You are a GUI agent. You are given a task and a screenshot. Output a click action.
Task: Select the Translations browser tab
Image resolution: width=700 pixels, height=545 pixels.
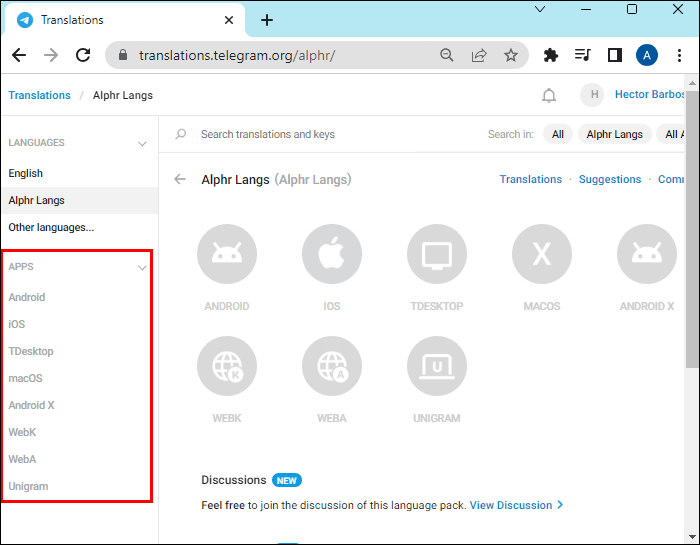click(125, 20)
